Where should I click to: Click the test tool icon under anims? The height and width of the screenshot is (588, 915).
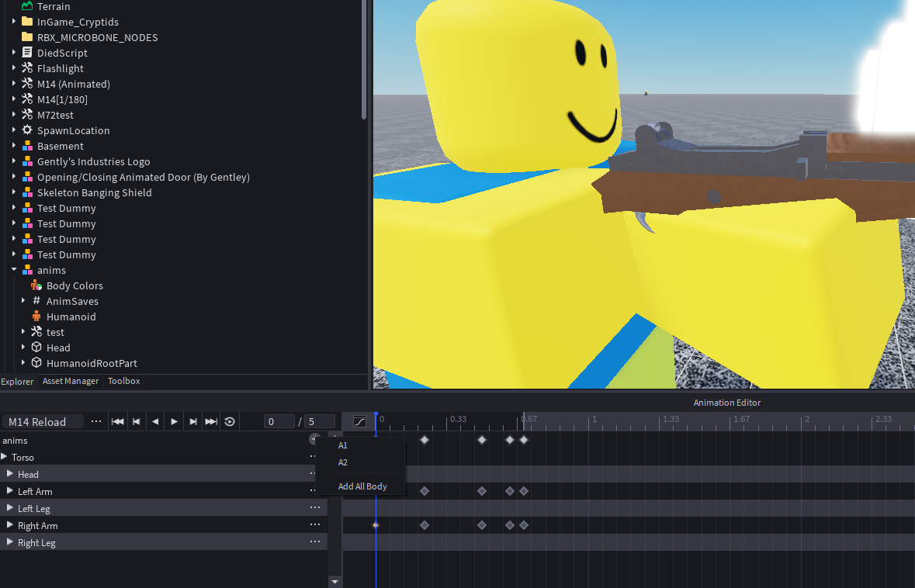(36, 332)
